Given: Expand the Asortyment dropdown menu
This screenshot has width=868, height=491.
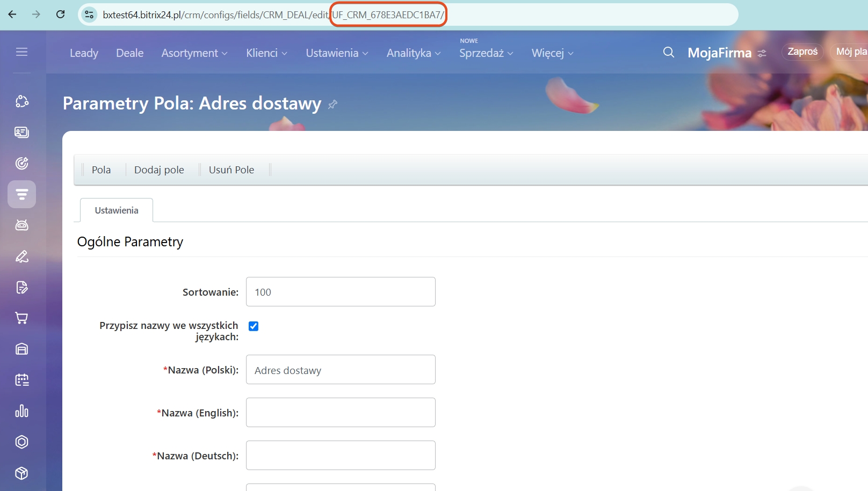Looking at the screenshot, I should pos(194,53).
